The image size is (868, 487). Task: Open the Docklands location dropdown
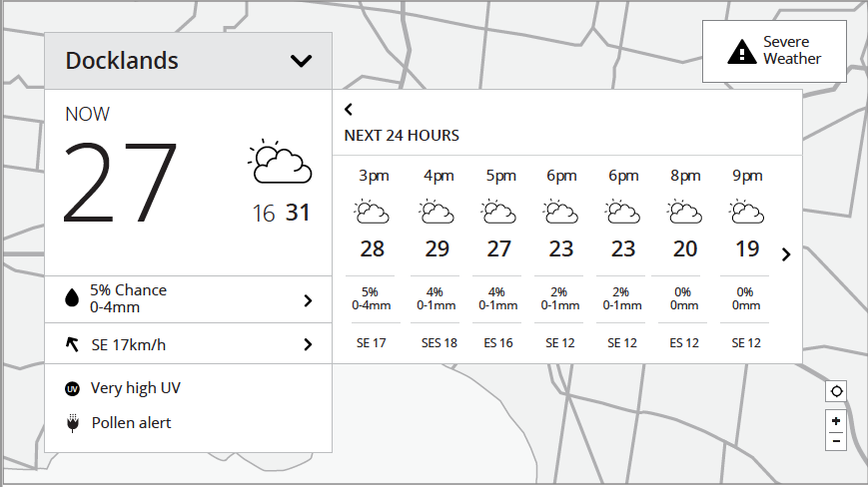coord(188,61)
